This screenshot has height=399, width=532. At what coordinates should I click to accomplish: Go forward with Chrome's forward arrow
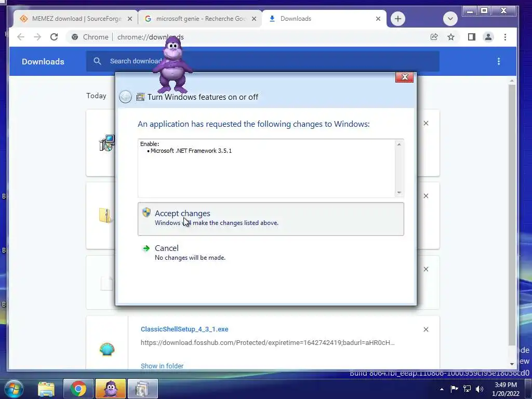point(37,37)
